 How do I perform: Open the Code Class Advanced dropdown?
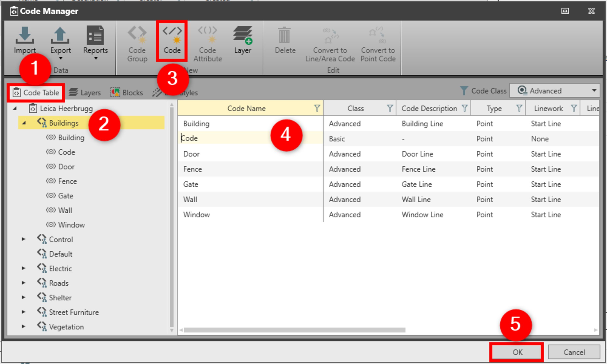555,91
